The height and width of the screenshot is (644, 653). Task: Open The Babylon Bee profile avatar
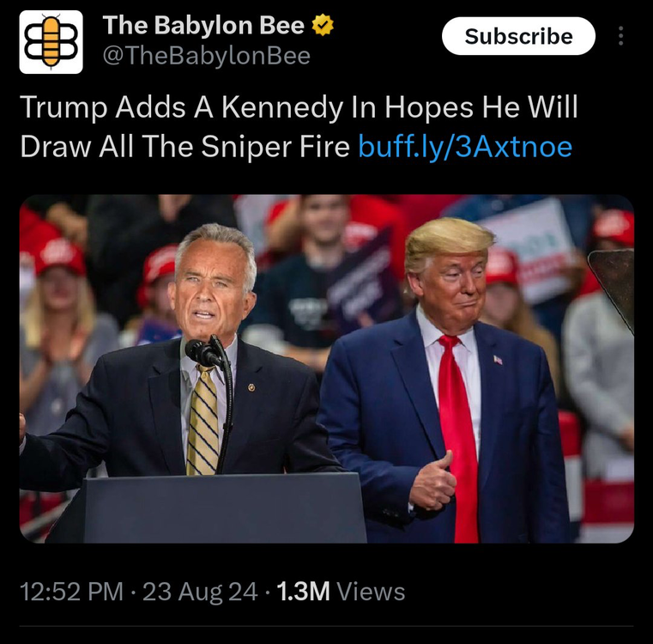click(x=51, y=42)
